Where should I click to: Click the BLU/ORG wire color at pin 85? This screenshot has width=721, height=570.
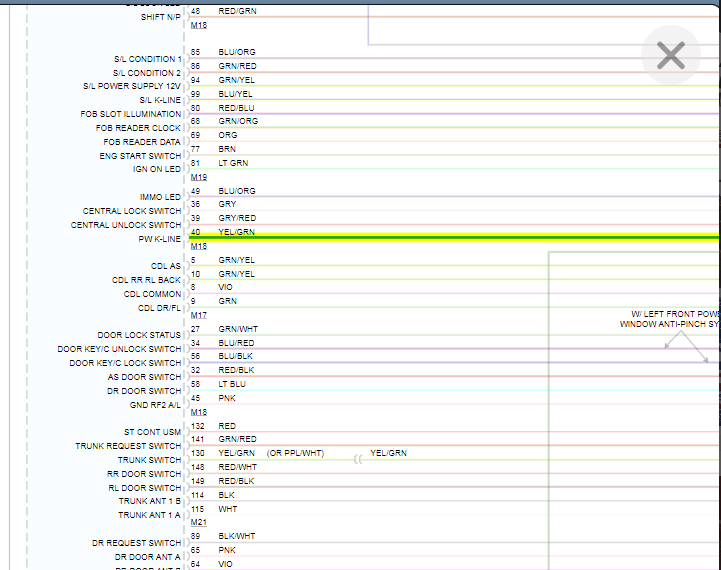pyautogui.click(x=237, y=52)
